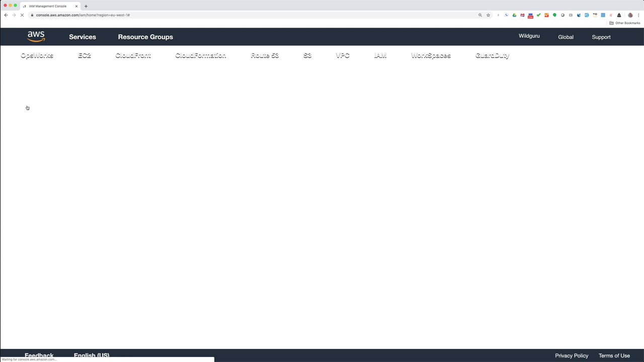The image size is (644, 362).
Task: Open the OpsWorks shortcut
Action: click(37, 55)
